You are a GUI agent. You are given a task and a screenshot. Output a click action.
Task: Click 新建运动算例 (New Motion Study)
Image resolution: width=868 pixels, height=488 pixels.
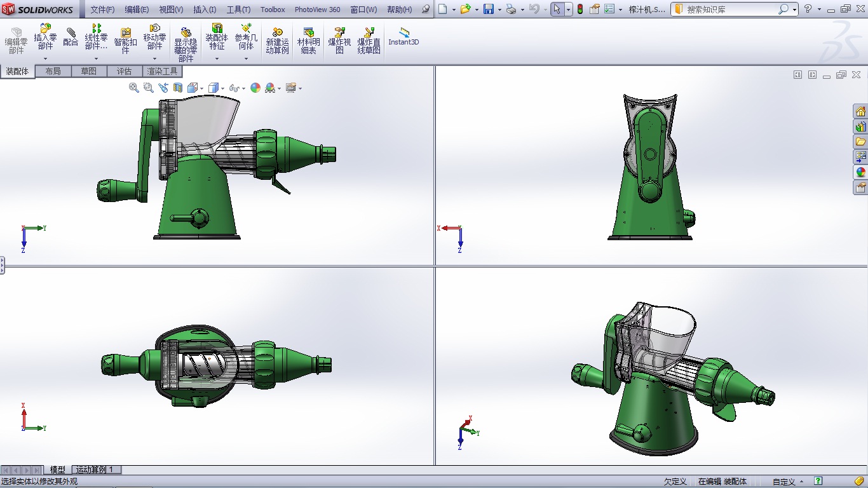277,41
